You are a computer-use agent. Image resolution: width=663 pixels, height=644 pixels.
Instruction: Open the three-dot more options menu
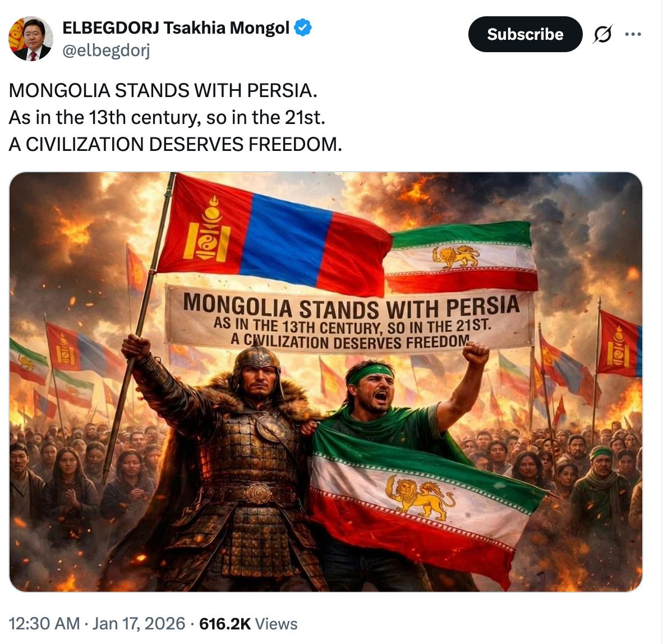coord(633,34)
